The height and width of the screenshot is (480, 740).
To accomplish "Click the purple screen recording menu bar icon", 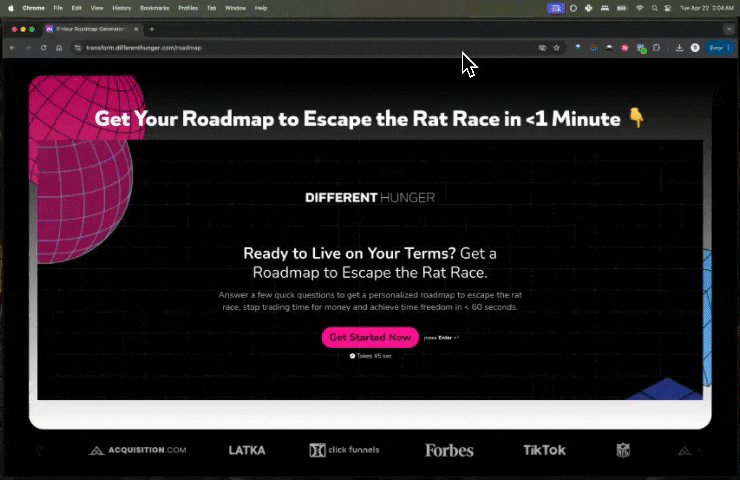I will coord(556,8).
